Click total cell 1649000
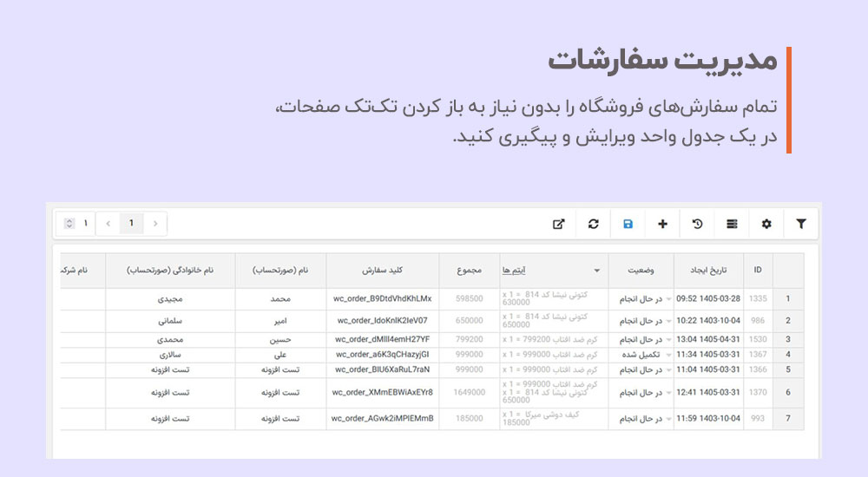This screenshot has width=868, height=477. 469,392
